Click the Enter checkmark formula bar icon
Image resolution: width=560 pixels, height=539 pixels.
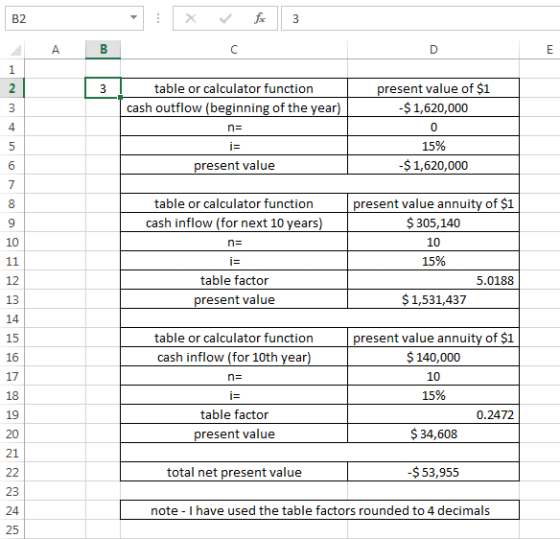pos(225,18)
